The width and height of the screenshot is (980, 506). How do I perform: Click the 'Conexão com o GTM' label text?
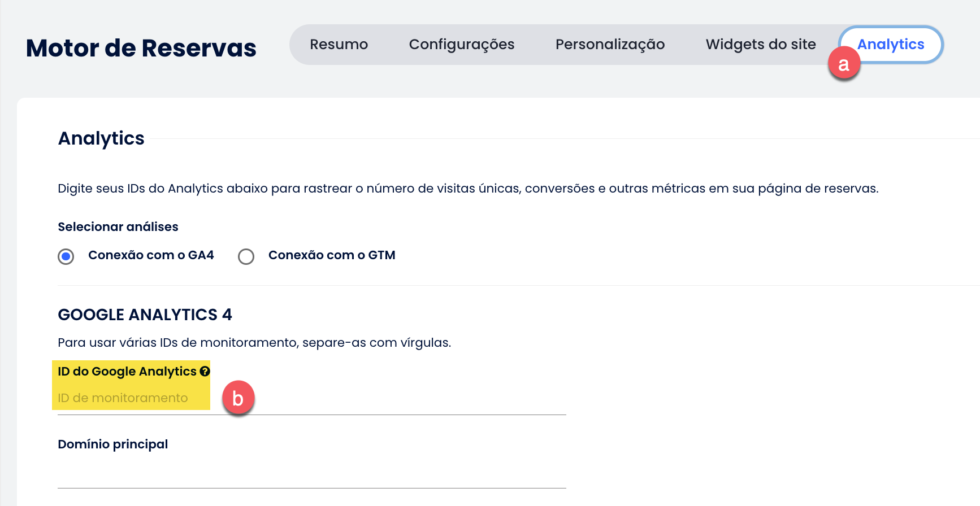(x=332, y=255)
